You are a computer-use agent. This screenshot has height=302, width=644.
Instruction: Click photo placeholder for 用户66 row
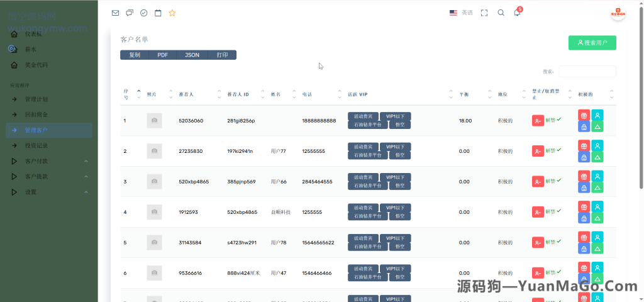coord(155,181)
